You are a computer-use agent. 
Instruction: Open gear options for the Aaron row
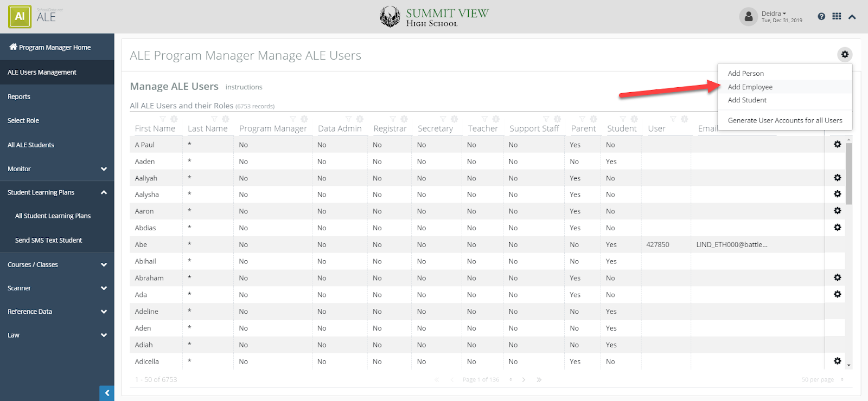click(838, 211)
